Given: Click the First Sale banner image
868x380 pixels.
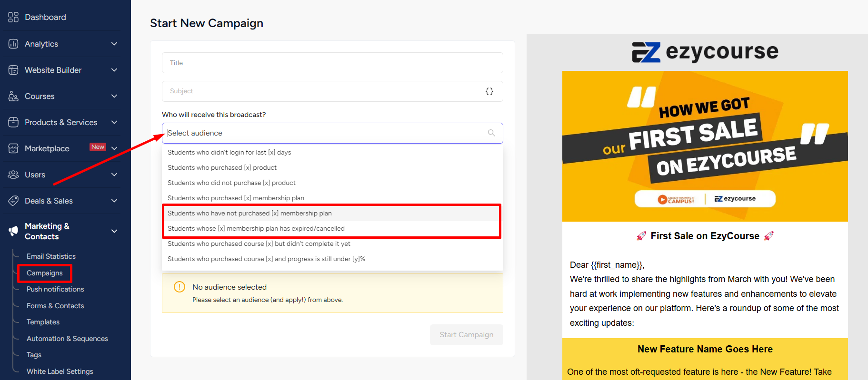Looking at the screenshot, I should (x=705, y=146).
